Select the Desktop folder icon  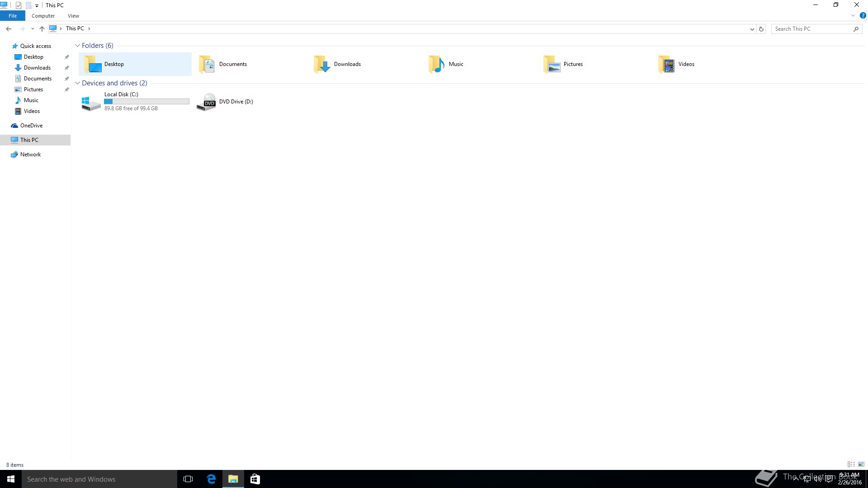click(93, 64)
